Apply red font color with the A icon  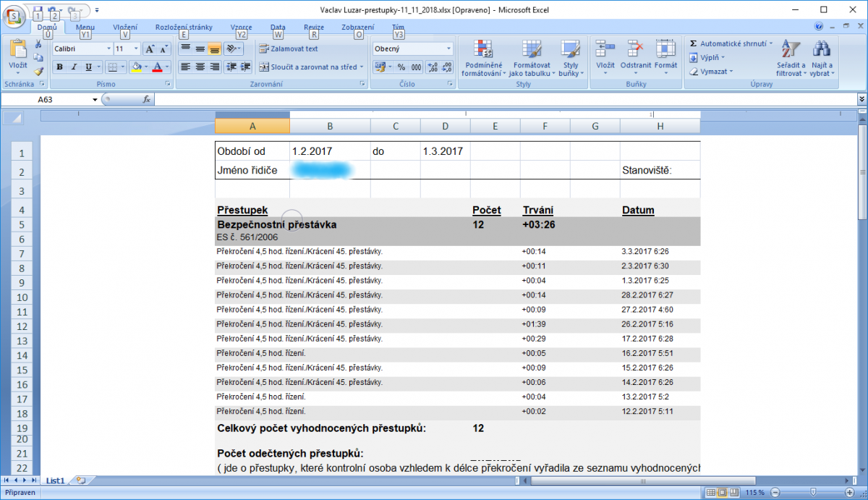157,67
